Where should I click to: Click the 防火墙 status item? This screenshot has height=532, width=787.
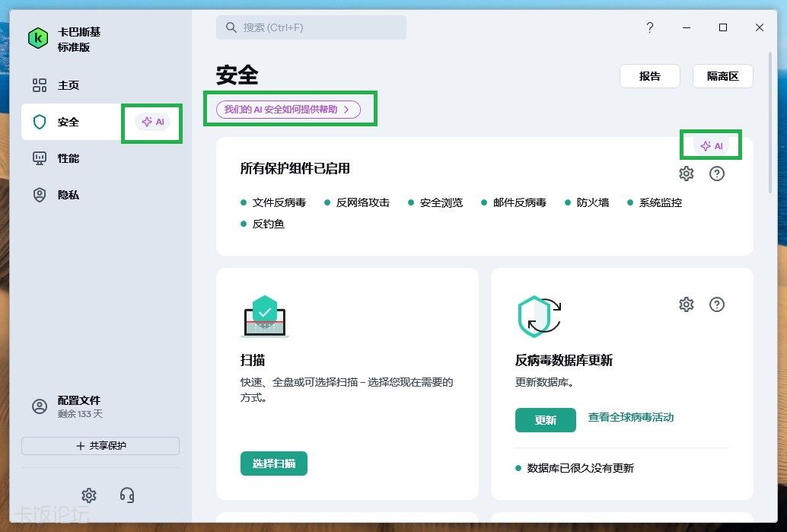588,202
